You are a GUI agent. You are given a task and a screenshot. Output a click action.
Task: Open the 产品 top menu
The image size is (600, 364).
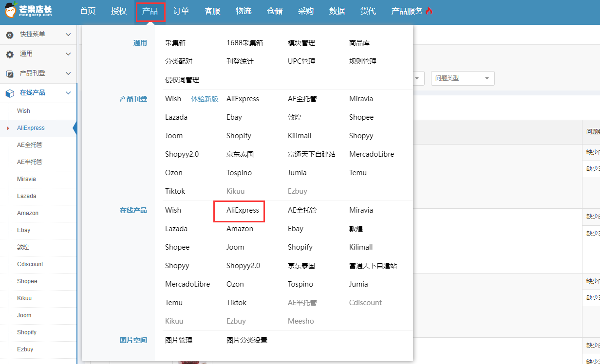coord(150,11)
